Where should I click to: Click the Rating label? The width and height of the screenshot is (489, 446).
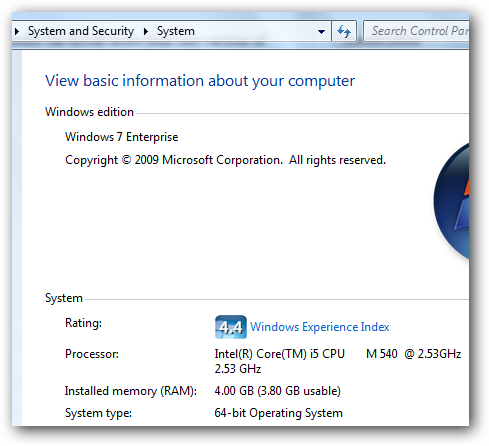click(x=83, y=323)
